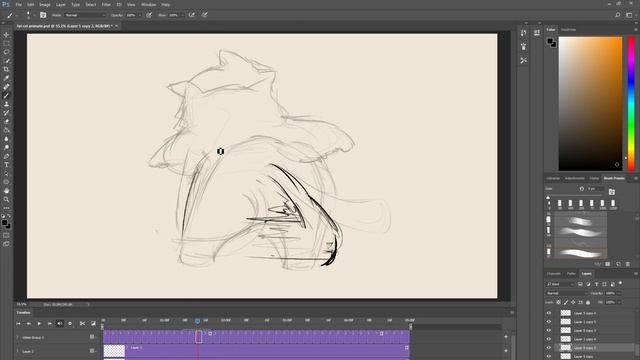Open the Edit menu
This screenshot has width=640, height=360.
click(31, 4)
